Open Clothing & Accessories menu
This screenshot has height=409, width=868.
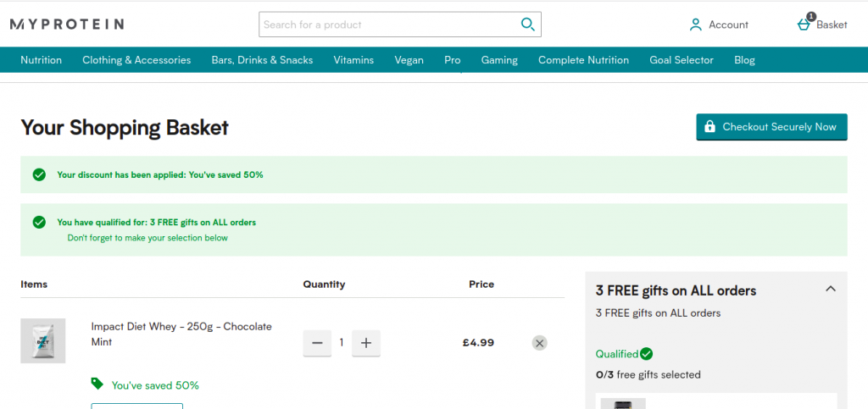pyautogui.click(x=136, y=60)
